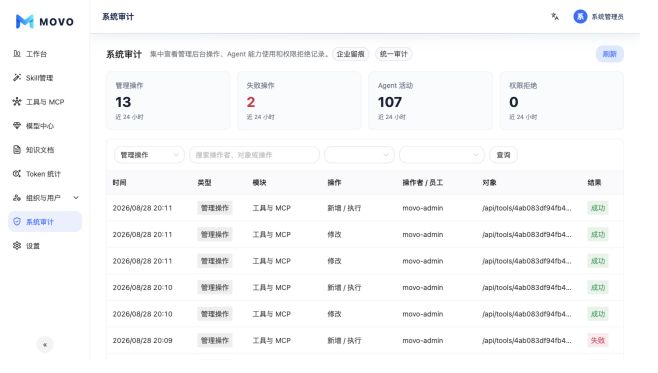
Task: Click the 知识文档 document icon
Action: pos(17,150)
